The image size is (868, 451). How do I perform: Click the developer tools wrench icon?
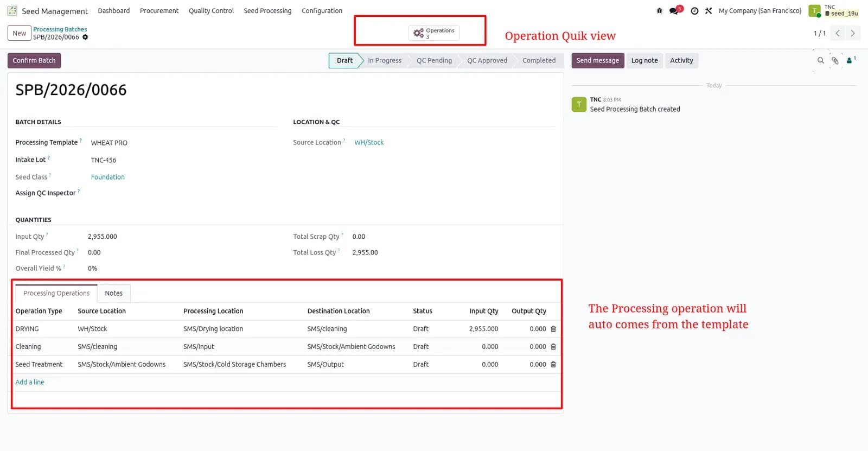click(709, 11)
